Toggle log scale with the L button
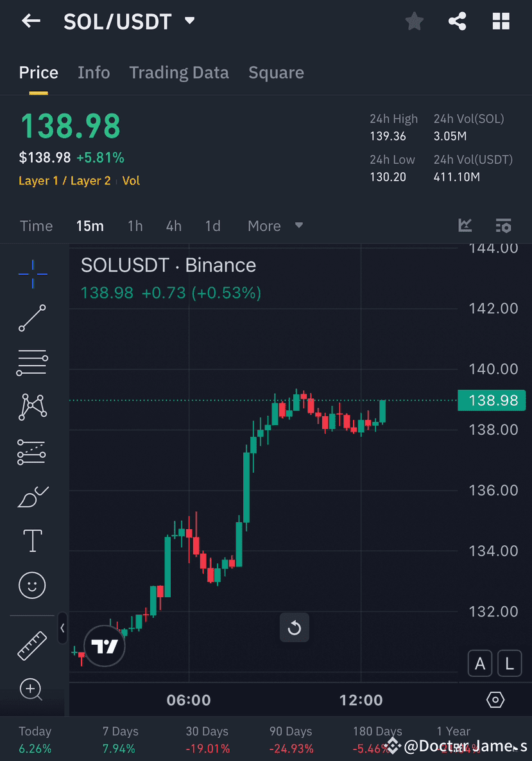Viewport: 532px width, 761px height. 509,663
